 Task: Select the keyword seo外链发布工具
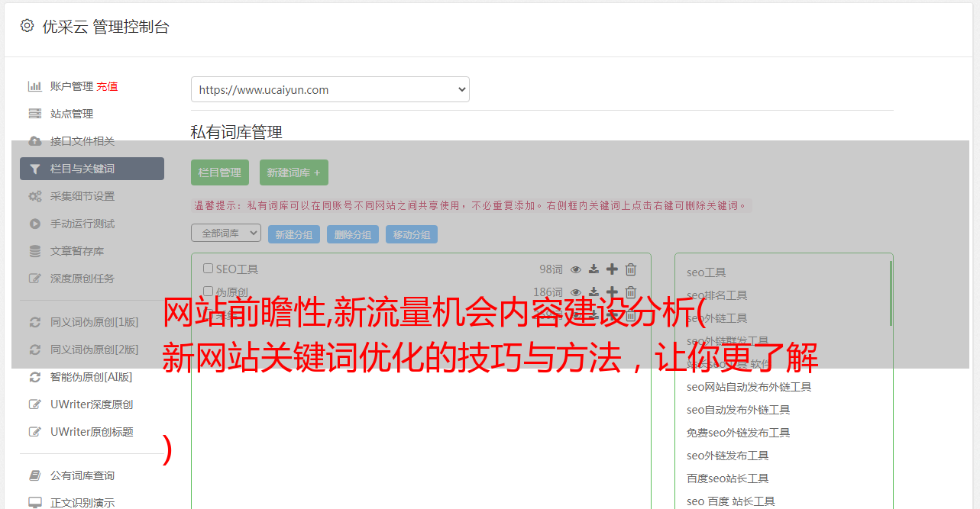click(728, 456)
